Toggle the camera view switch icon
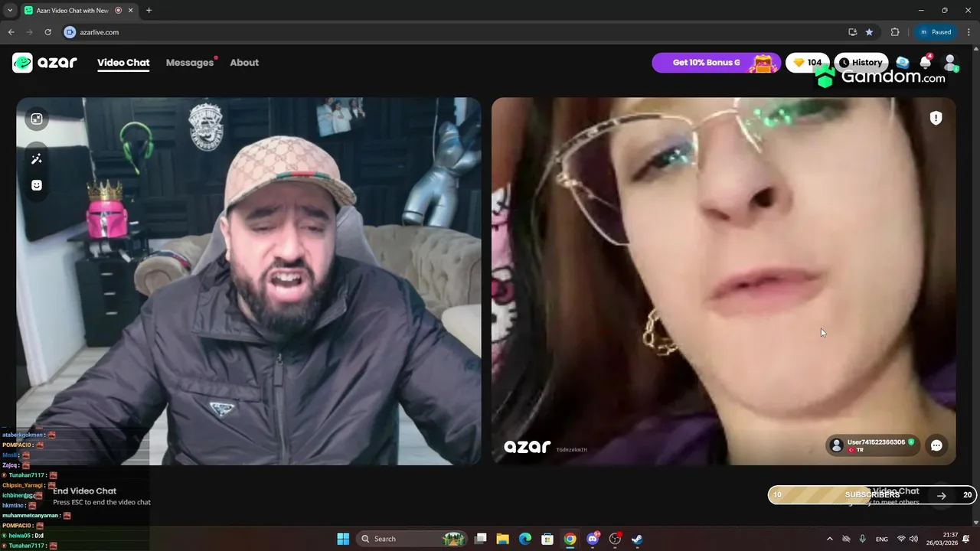Viewport: 980px width, 551px height. (36, 119)
